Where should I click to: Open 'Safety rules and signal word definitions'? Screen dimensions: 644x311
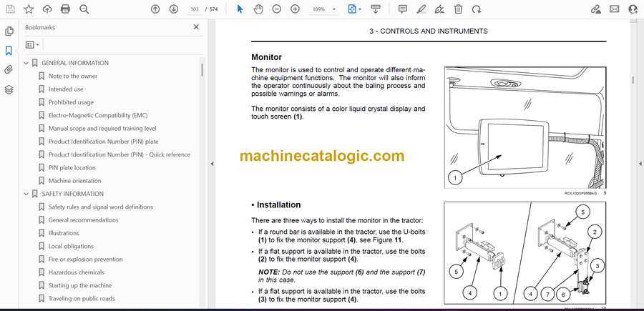point(101,207)
